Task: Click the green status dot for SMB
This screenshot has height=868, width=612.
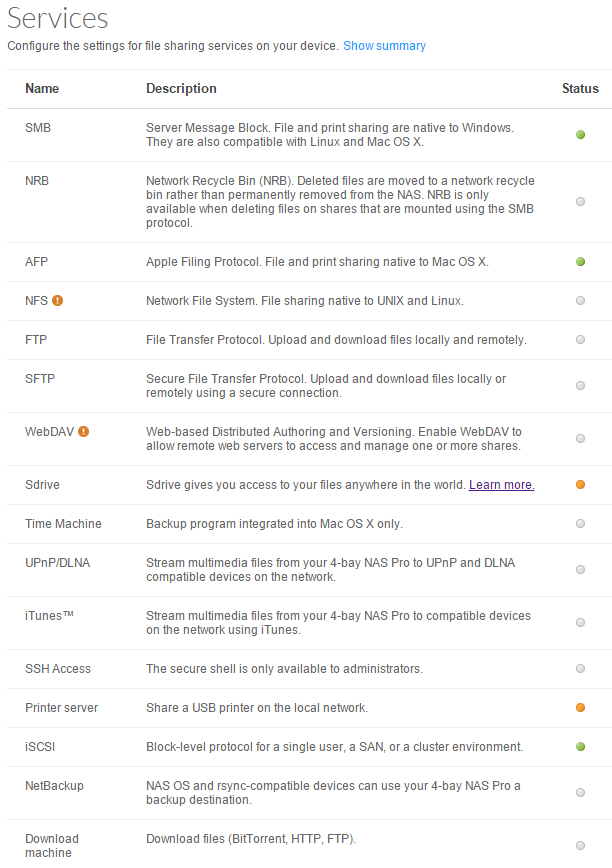Action: (x=580, y=135)
